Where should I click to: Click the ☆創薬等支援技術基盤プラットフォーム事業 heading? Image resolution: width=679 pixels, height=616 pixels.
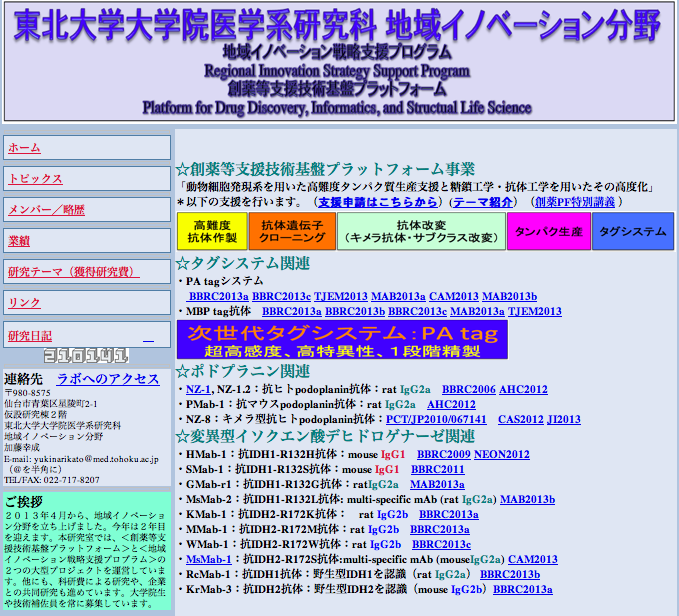(325, 169)
